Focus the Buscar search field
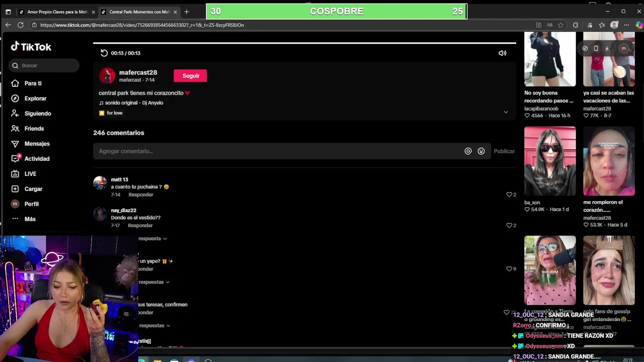This screenshot has height=362, width=644. tap(44, 65)
